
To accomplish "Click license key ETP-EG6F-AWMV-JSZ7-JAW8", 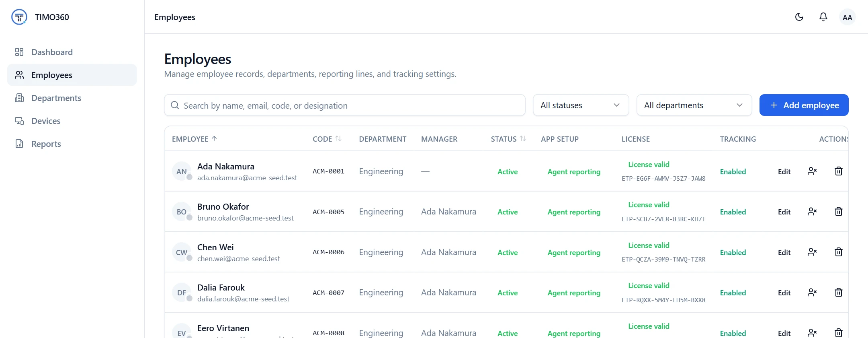I will pos(663,179).
